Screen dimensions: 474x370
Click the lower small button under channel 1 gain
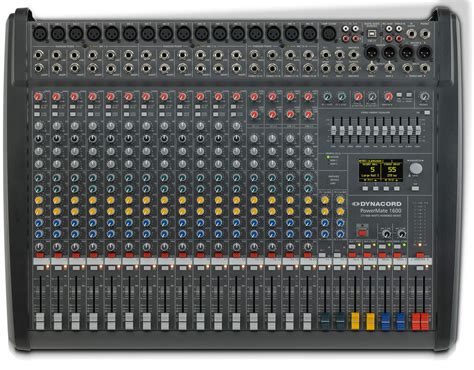point(37,114)
